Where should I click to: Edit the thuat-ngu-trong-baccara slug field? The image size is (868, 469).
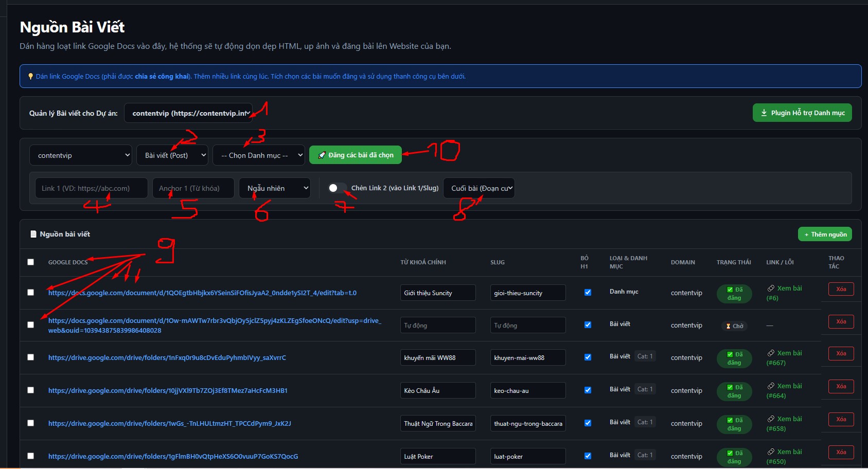[528, 423]
